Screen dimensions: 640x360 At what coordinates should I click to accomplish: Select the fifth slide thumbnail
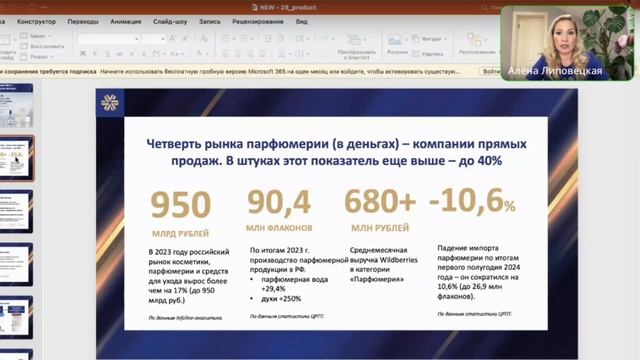point(16,317)
